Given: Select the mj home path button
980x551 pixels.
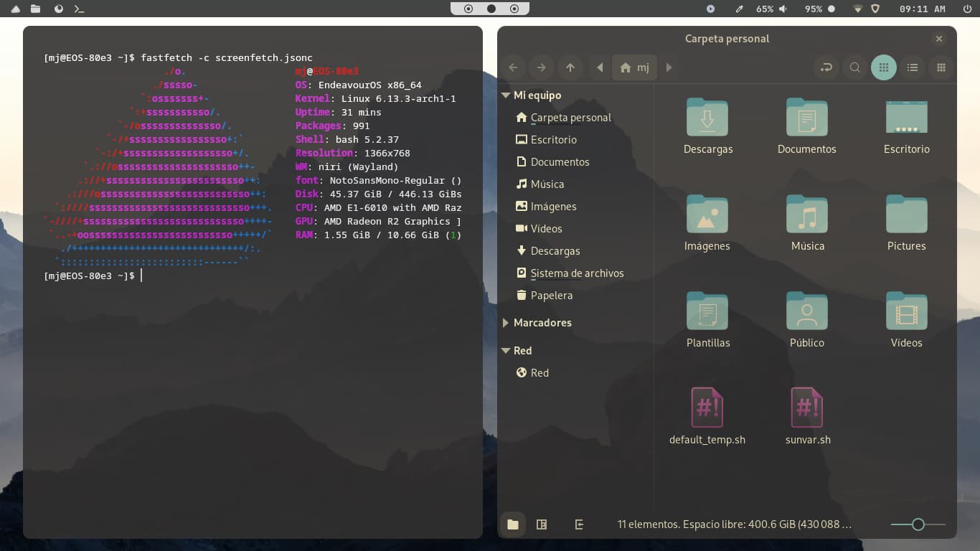Looking at the screenshot, I should point(635,67).
